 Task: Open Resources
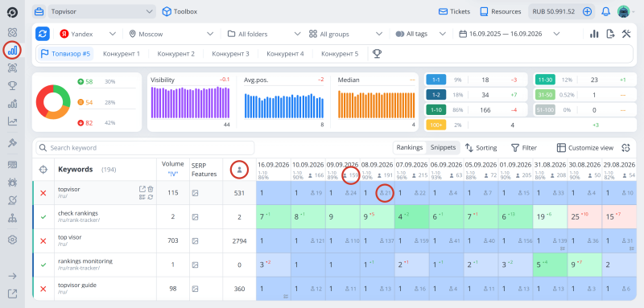point(501,11)
